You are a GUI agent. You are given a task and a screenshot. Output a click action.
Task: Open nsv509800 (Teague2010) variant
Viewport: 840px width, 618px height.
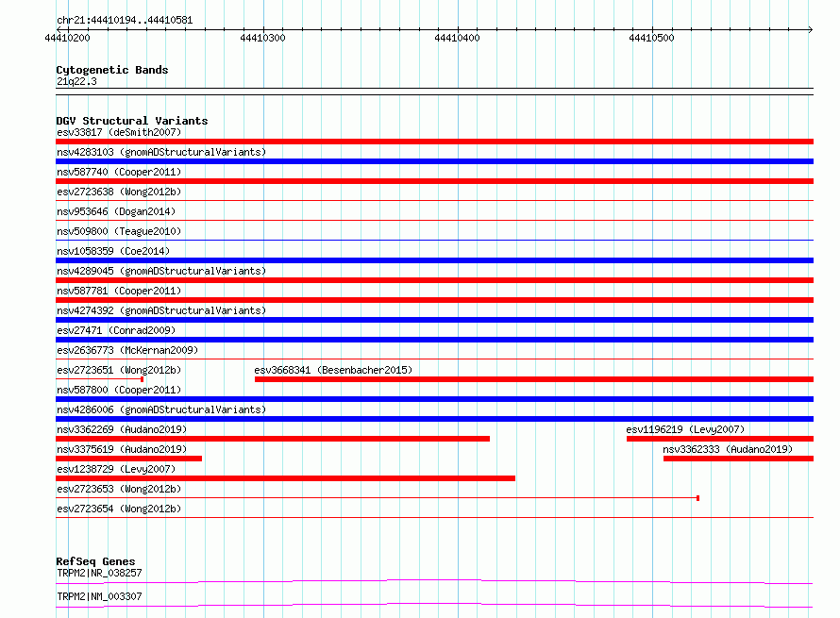click(x=119, y=231)
